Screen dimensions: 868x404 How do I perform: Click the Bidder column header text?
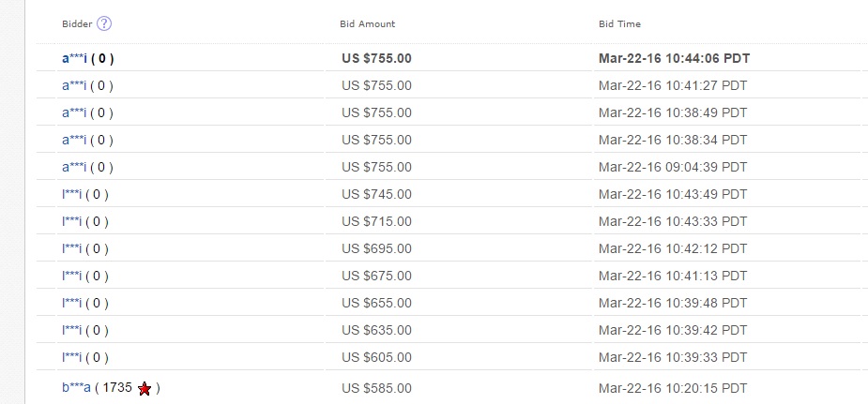coord(77,23)
